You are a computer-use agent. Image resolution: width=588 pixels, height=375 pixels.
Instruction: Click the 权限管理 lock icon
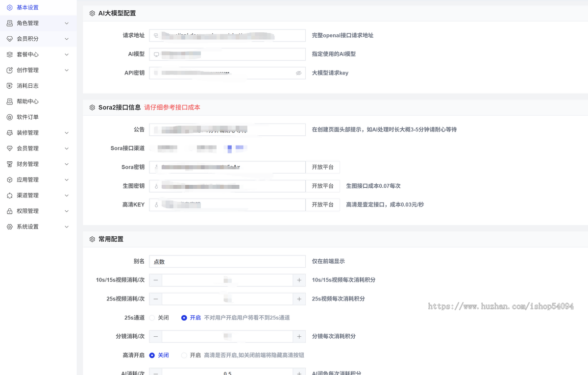pyautogui.click(x=10, y=211)
